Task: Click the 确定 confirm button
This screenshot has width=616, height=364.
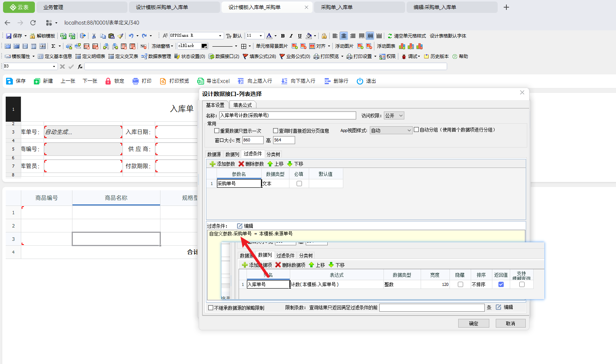Action: (x=474, y=323)
